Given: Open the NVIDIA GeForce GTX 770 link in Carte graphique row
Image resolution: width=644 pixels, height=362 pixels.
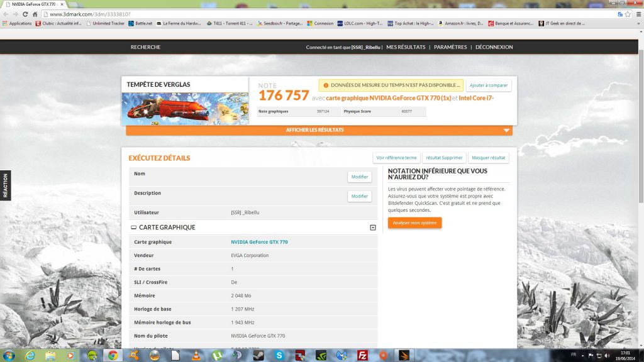Looking at the screenshot, I should click(259, 242).
